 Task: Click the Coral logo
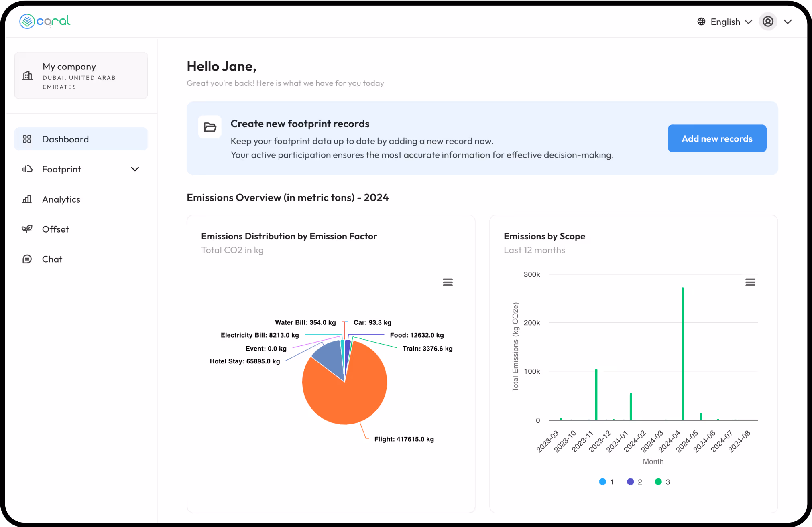45,21
